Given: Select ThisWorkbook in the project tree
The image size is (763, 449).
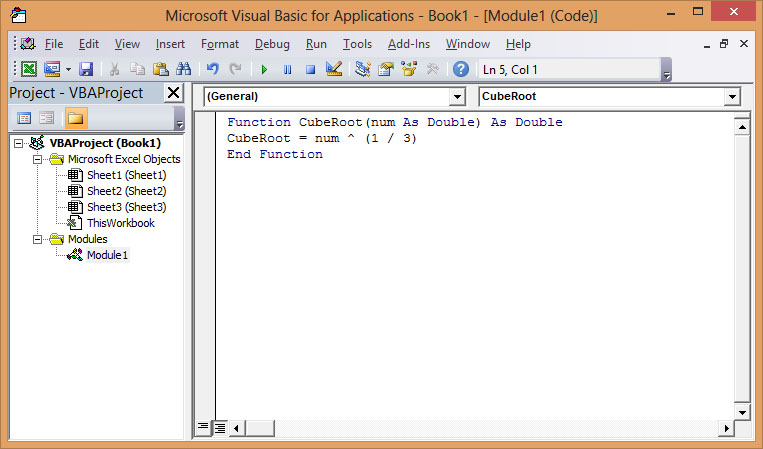Looking at the screenshot, I should coord(120,223).
